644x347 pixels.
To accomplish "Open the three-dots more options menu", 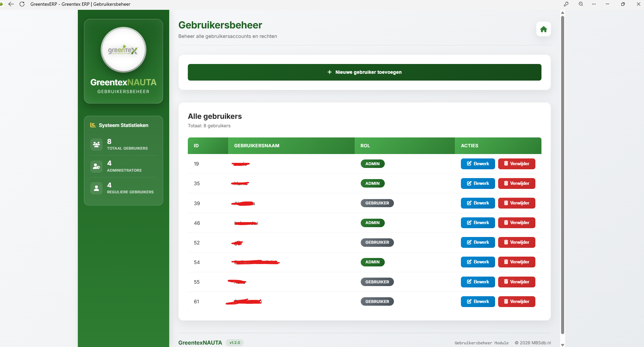I will 594,4.
